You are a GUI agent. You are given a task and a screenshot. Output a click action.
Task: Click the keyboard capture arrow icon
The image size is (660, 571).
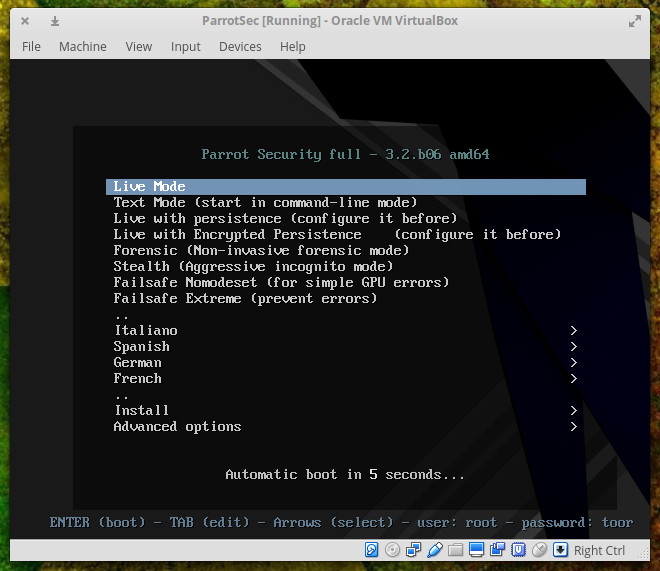(561, 550)
